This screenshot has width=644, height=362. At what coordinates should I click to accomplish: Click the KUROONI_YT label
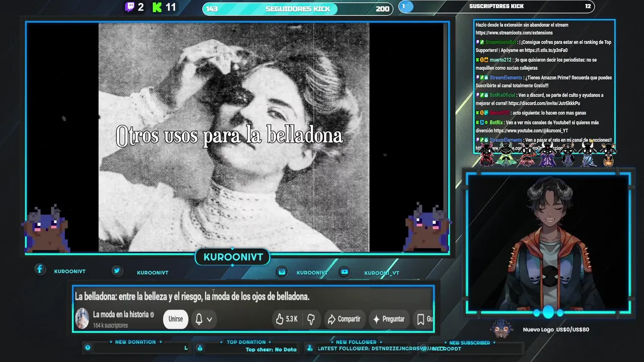tap(381, 273)
